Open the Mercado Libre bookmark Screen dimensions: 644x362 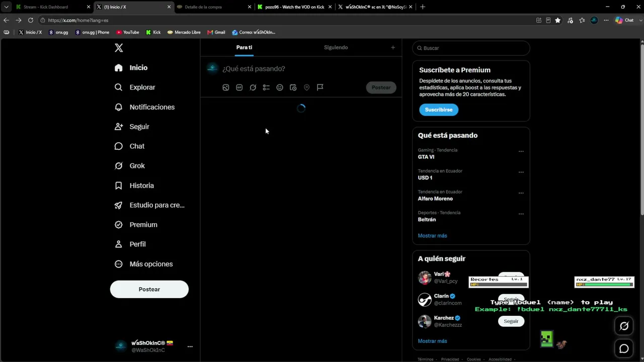tap(184, 32)
